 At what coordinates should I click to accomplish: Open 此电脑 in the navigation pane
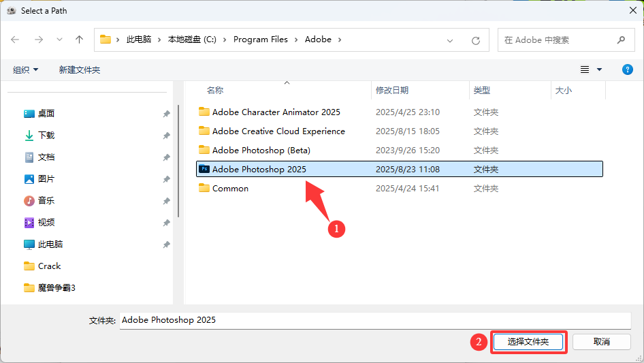(x=50, y=244)
